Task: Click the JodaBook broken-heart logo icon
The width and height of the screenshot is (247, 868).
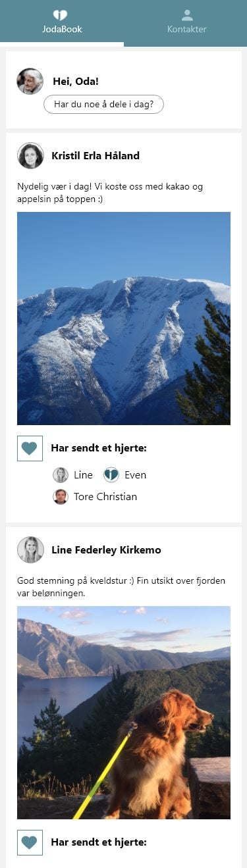Action: tap(61, 15)
